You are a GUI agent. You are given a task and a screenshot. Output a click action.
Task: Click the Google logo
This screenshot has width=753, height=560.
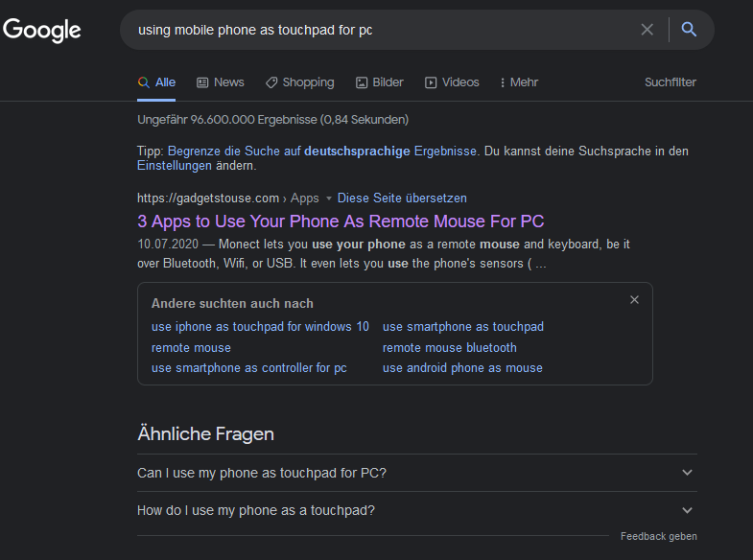point(42,31)
